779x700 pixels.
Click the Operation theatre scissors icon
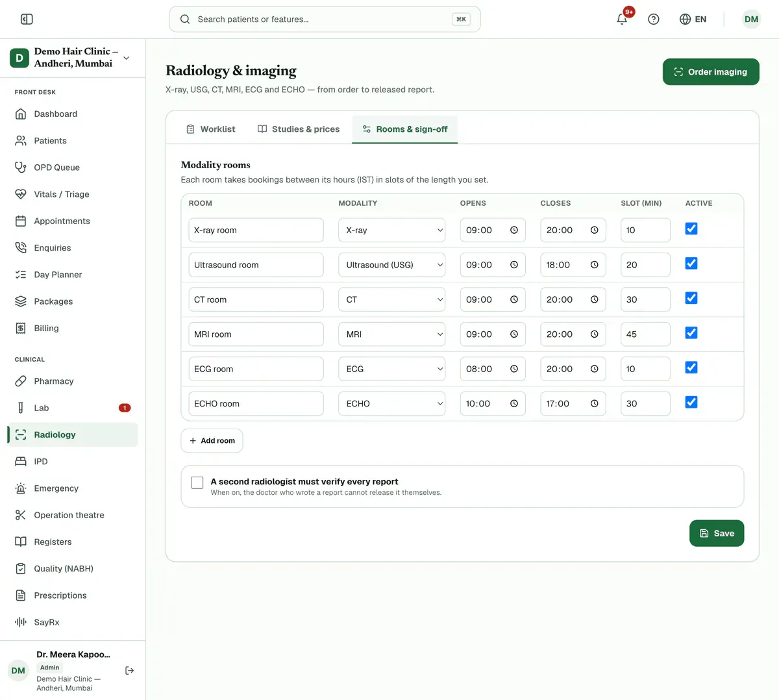(x=21, y=515)
